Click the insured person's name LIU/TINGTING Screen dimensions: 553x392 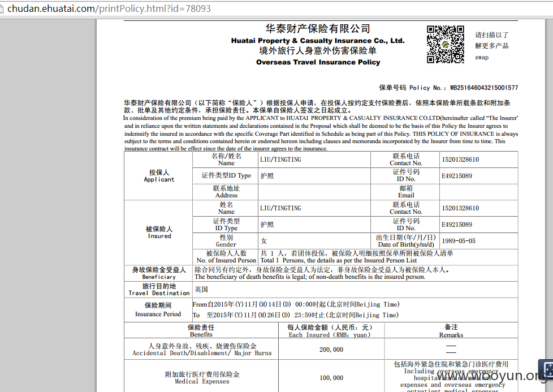point(280,209)
